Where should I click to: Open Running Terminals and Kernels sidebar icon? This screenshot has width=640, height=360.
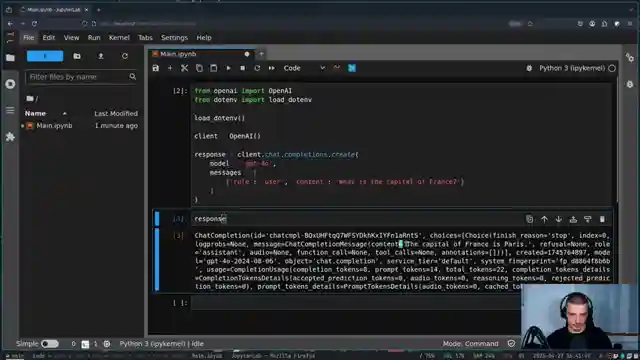tap(10, 84)
